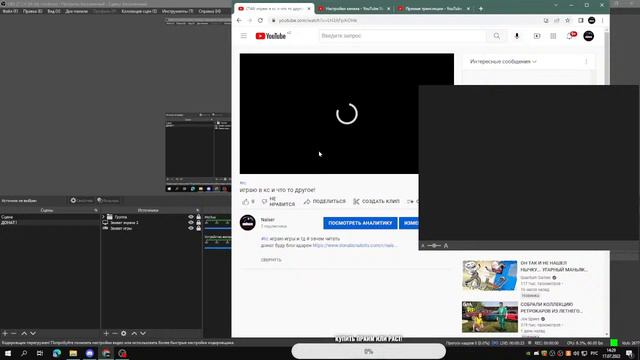Start voice search with microphone icon

click(x=517, y=36)
